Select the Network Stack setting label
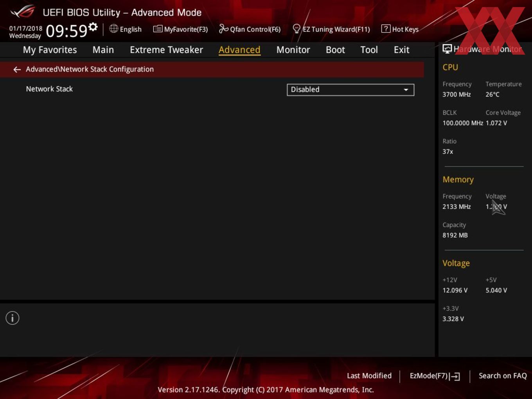The width and height of the screenshot is (532, 399). 49,89
